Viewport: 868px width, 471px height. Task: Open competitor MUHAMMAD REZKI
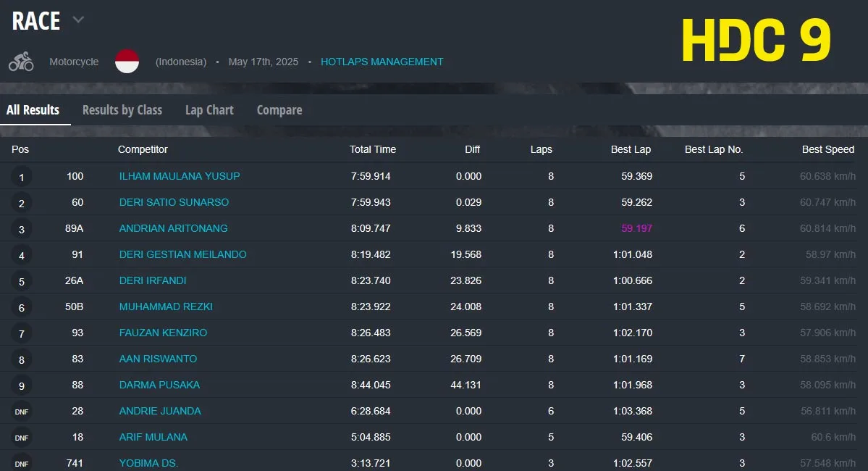point(166,307)
